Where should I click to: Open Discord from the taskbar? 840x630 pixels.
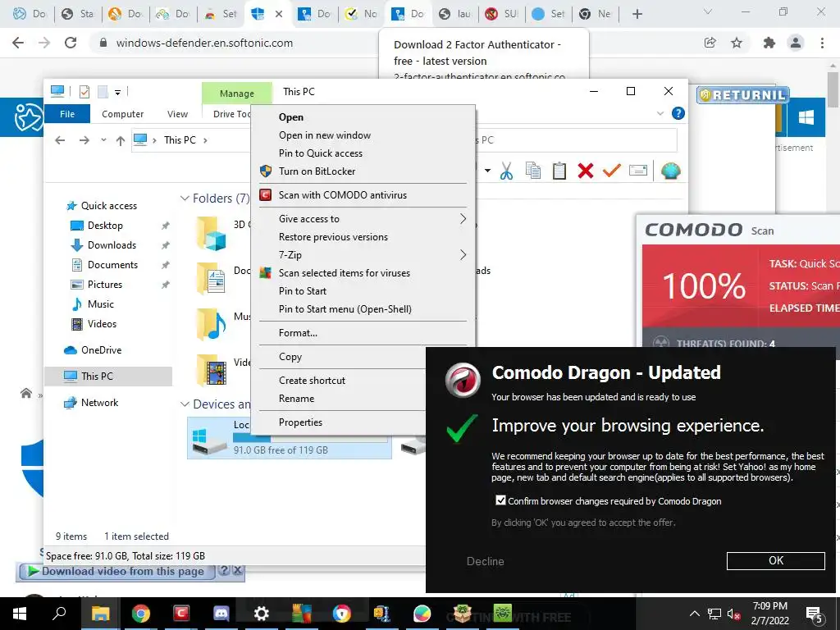coord(221,614)
